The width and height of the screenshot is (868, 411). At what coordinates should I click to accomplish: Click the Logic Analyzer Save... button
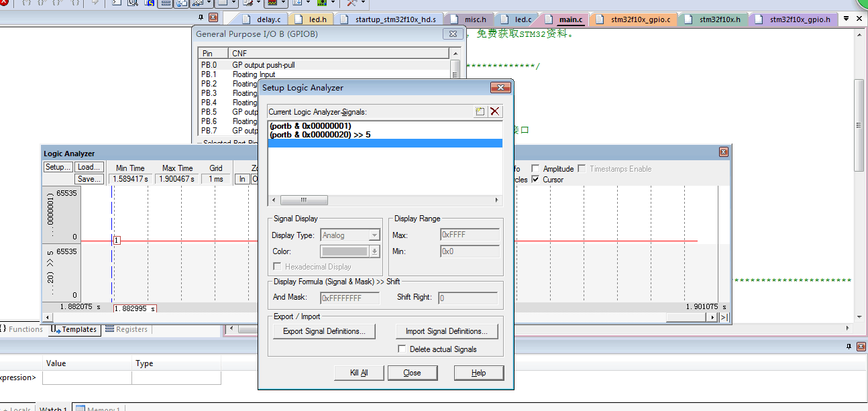coord(89,179)
